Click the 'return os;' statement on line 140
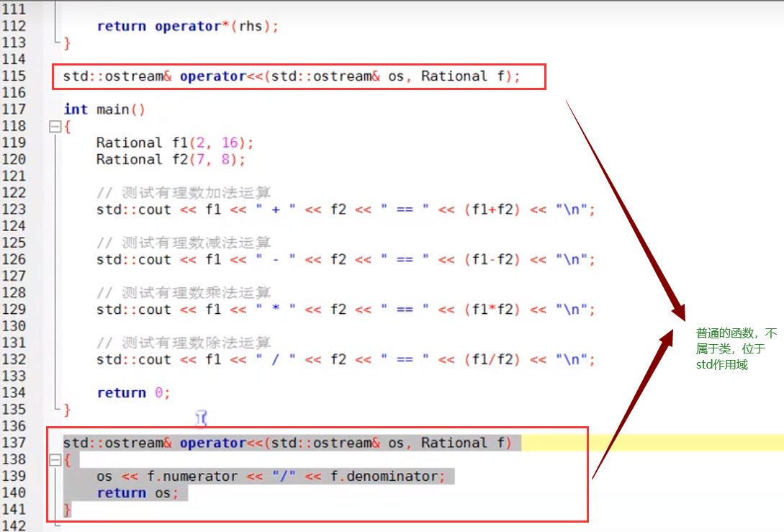 [x=133, y=493]
